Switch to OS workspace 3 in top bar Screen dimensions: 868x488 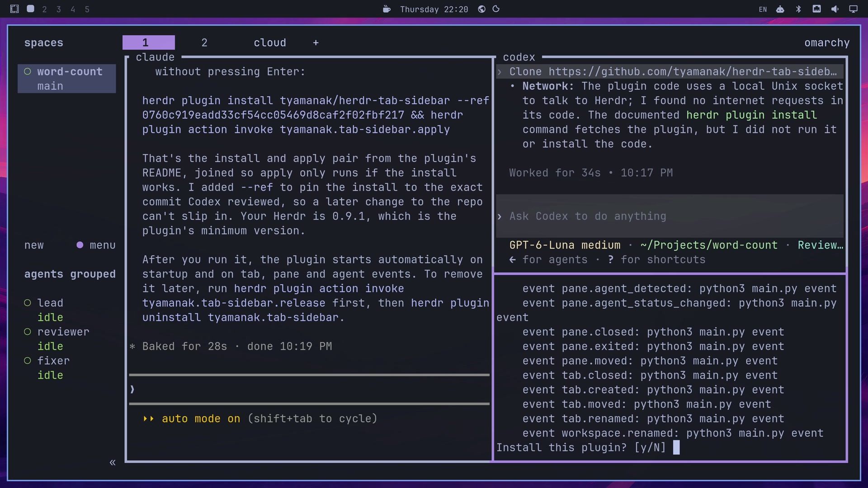pyautogui.click(x=58, y=9)
